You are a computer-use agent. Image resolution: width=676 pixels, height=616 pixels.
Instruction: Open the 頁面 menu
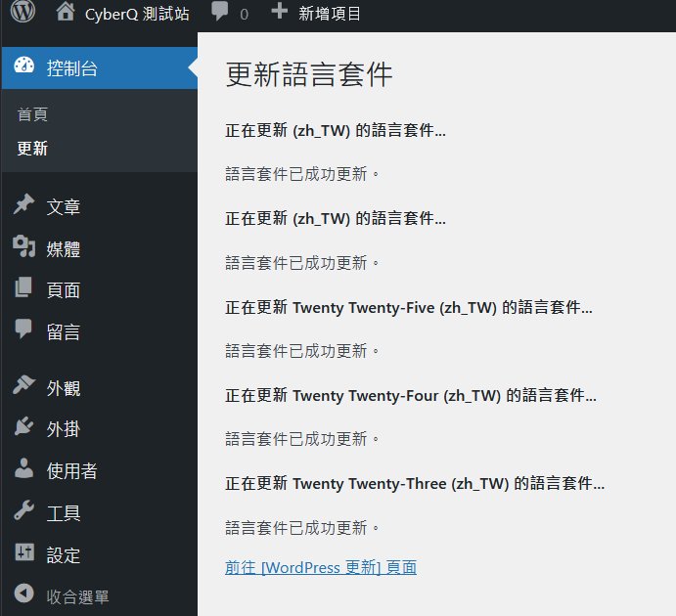click(x=64, y=290)
